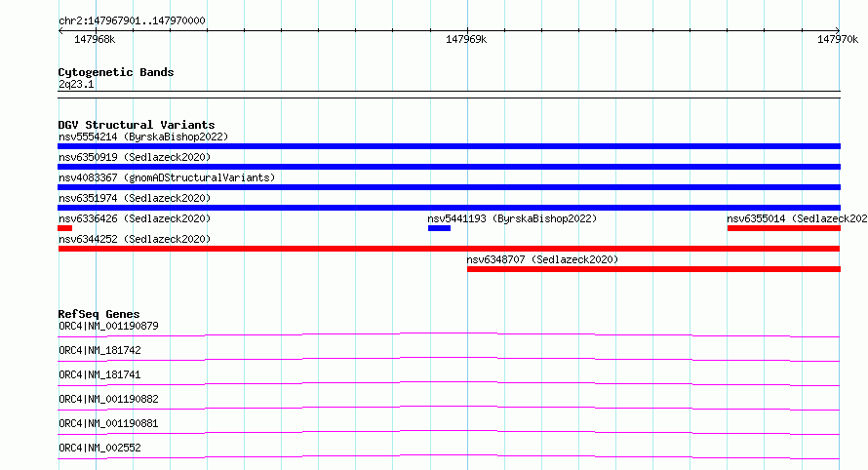
Task: Click the magenta line under ORC4|NM_002552
Action: pos(449,456)
